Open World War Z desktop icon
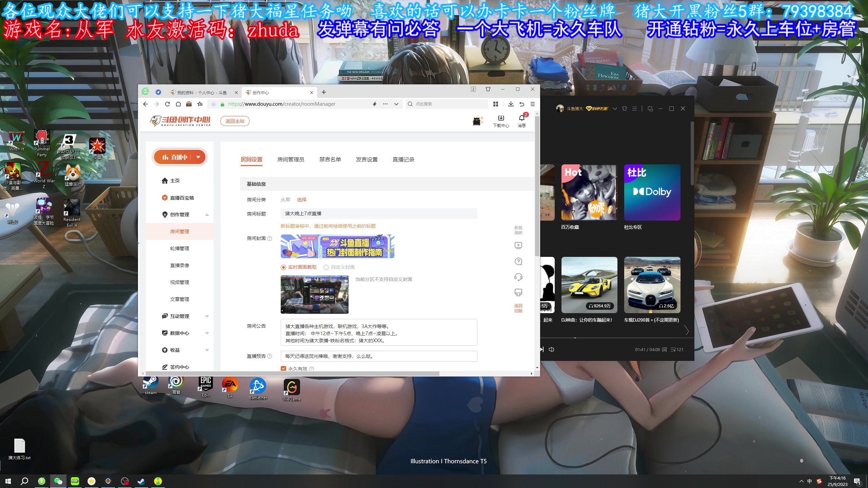Image resolution: width=868 pixels, height=488 pixels. coord(44,175)
